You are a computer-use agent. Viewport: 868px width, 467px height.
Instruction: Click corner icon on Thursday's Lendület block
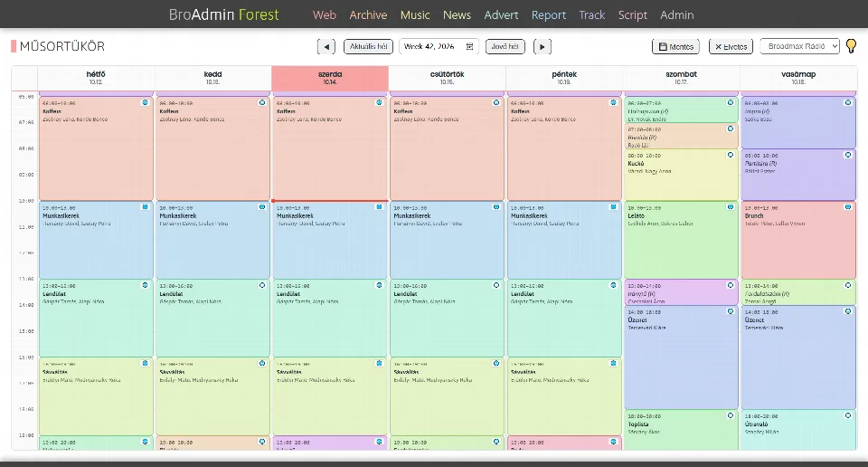click(496, 285)
